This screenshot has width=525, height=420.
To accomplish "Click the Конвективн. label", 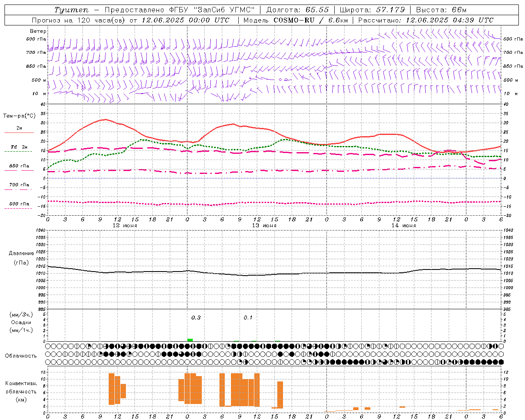I will [x=21, y=383].
